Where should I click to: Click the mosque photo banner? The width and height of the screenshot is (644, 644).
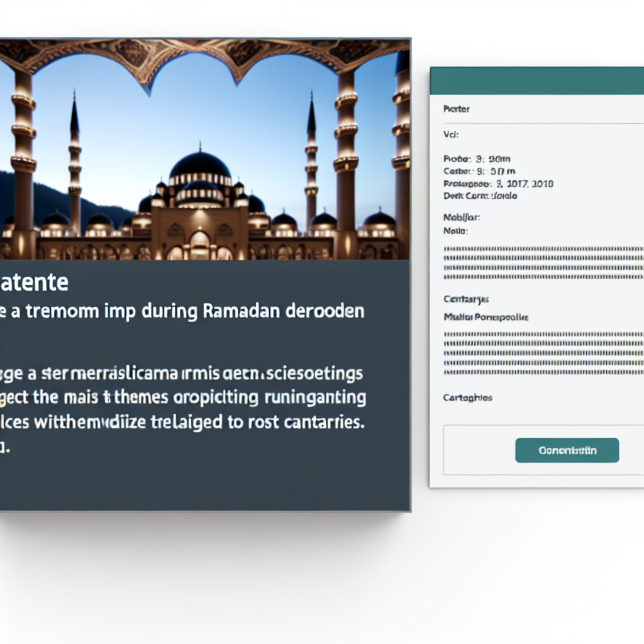click(204, 150)
